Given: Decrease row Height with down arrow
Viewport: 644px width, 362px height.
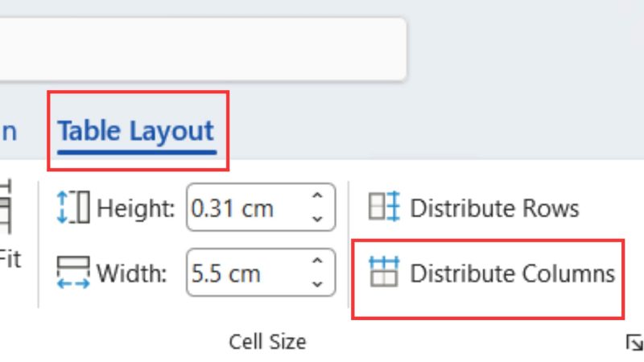Looking at the screenshot, I should pos(317,219).
